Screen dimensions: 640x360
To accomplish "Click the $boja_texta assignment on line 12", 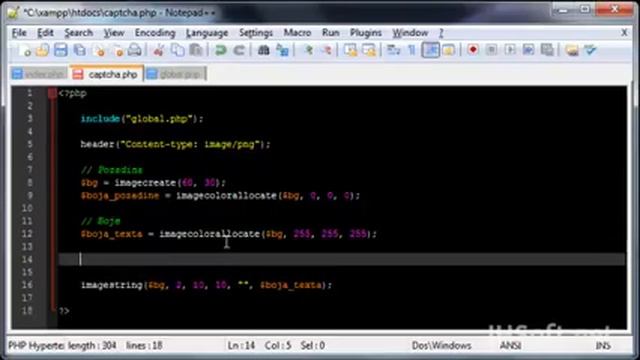I will [x=229, y=234].
